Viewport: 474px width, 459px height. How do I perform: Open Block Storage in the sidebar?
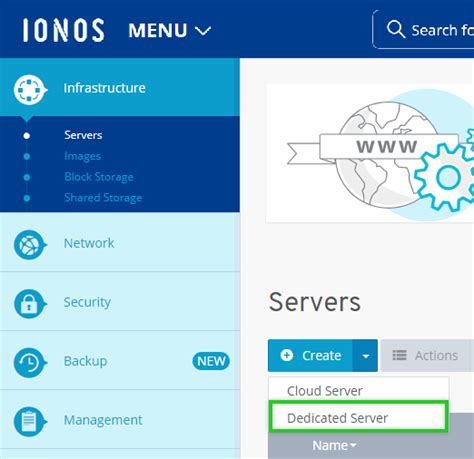click(99, 177)
